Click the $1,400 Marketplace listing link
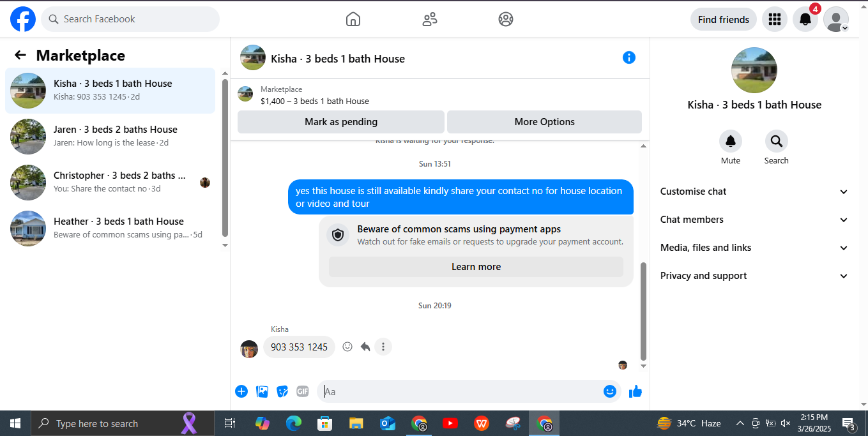 click(x=314, y=101)
